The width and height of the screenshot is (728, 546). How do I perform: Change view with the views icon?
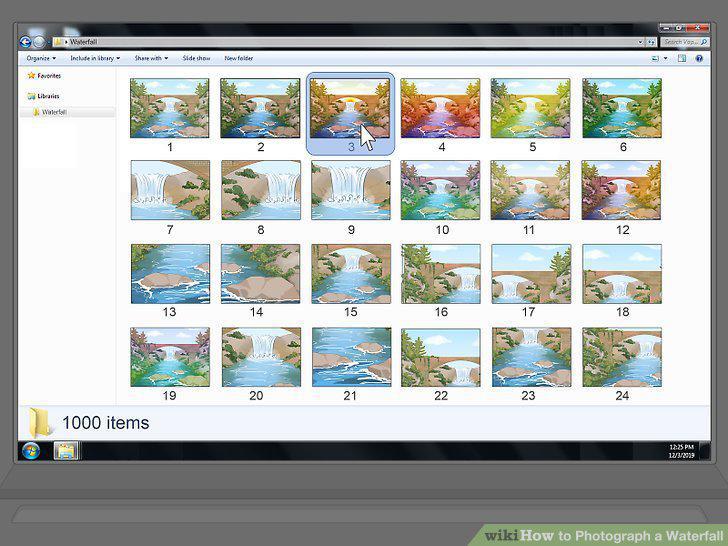click(x=655, y=58)
